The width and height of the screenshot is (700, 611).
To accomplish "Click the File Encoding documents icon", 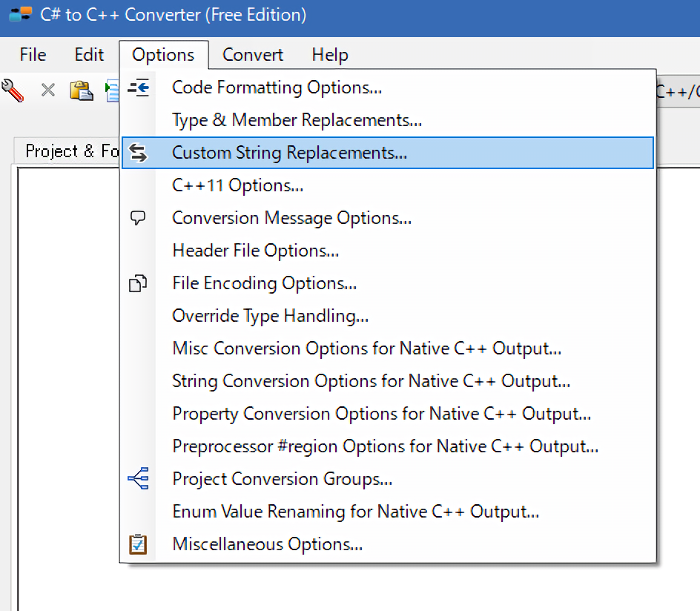I will (139, 283).
